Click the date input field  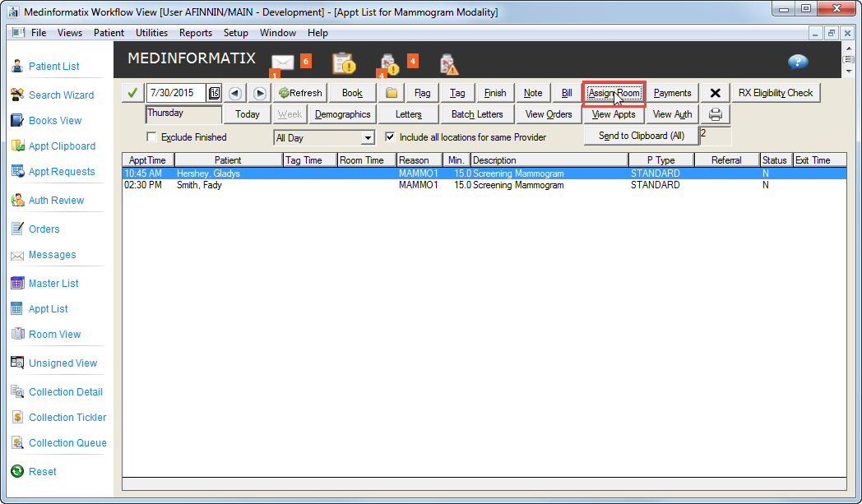tap(175, 93)
